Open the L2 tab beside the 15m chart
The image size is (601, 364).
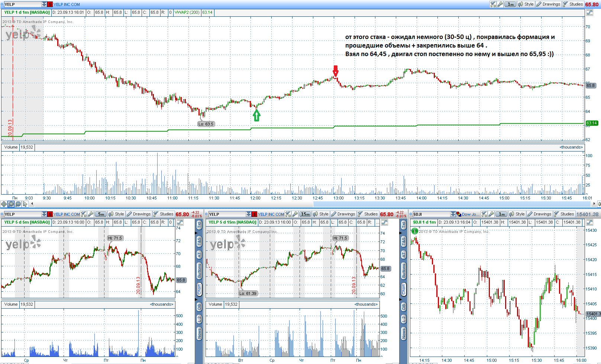point(404,319)
